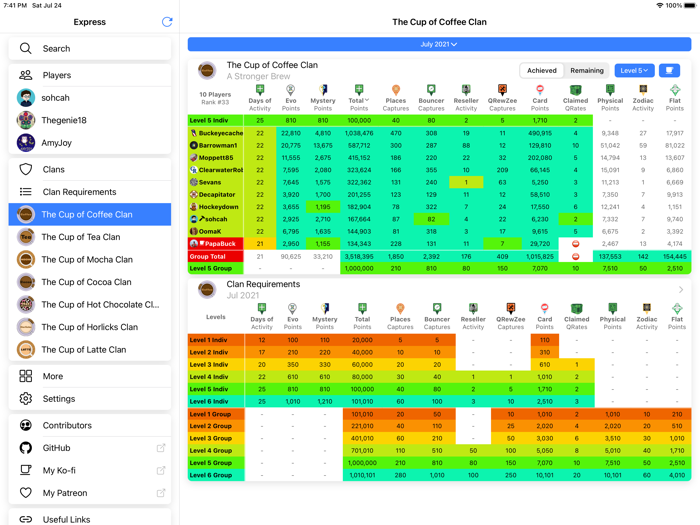Open player Thegenie18
The image size is (700, 525).
(x=64, y=120)
